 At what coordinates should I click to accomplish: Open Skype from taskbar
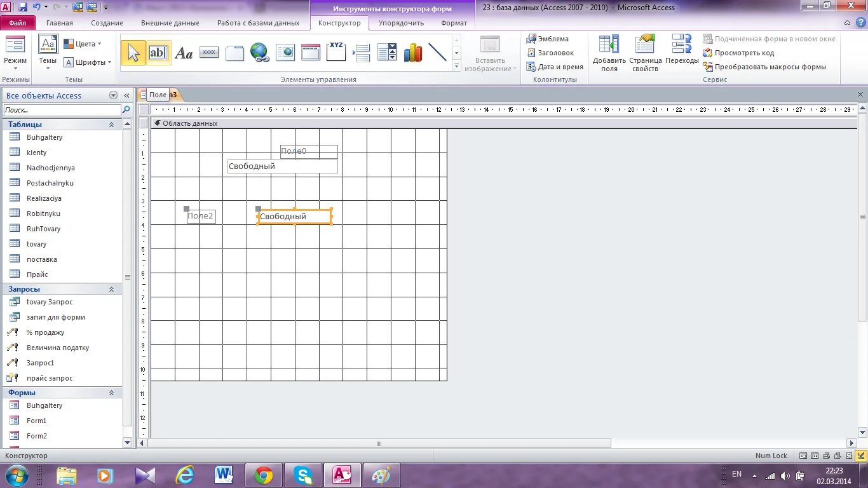303,475
